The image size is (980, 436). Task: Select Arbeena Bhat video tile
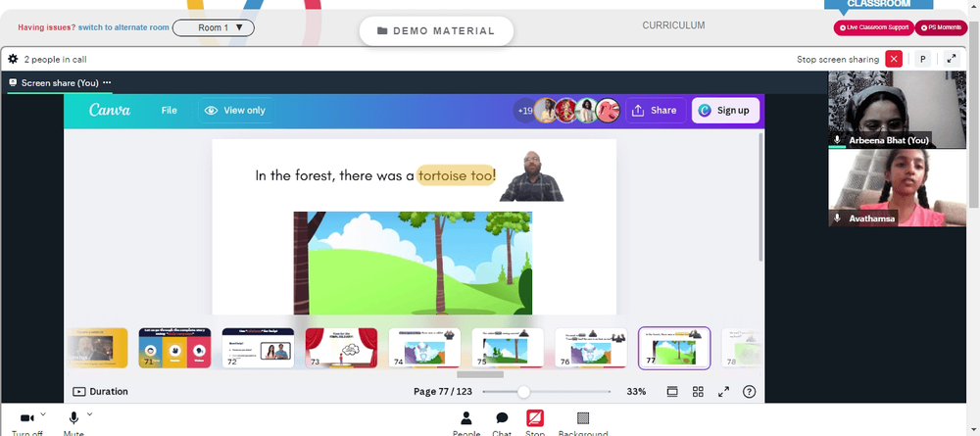[897, 110]
